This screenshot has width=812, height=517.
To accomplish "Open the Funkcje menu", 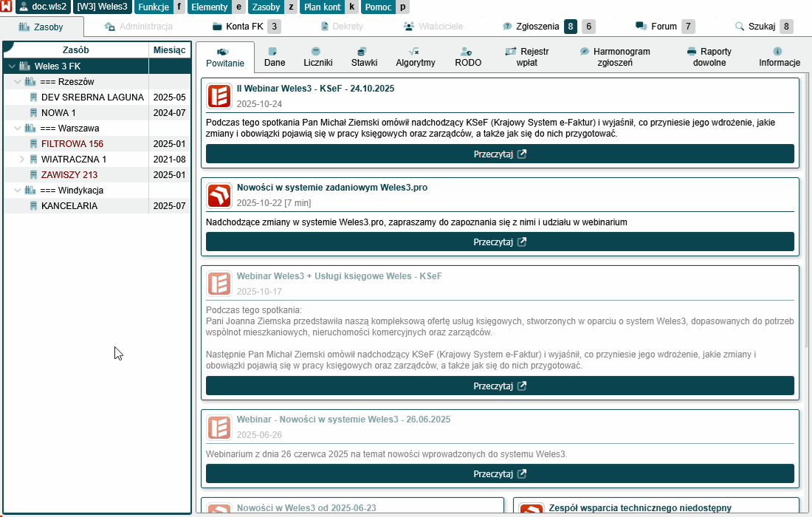I will click(153, 7).
